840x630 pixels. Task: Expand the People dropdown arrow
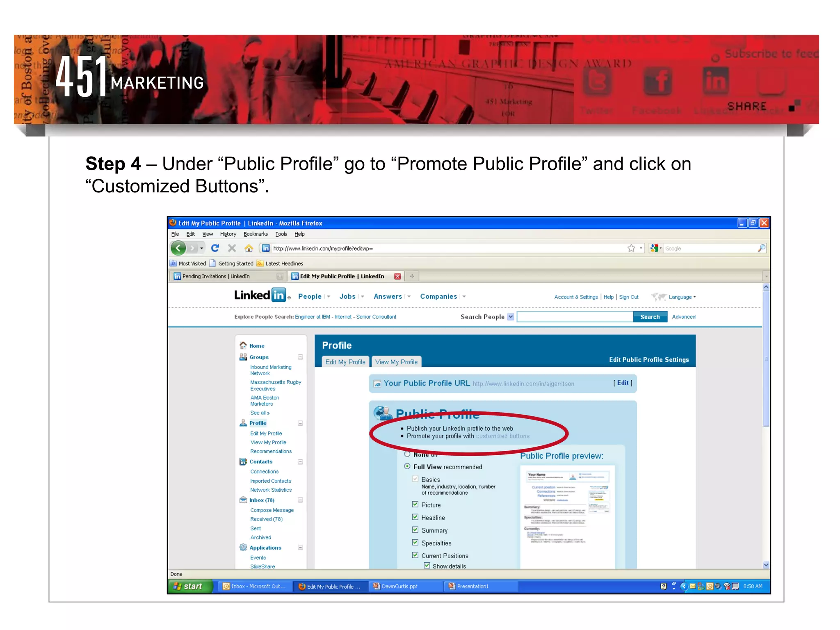329,297
